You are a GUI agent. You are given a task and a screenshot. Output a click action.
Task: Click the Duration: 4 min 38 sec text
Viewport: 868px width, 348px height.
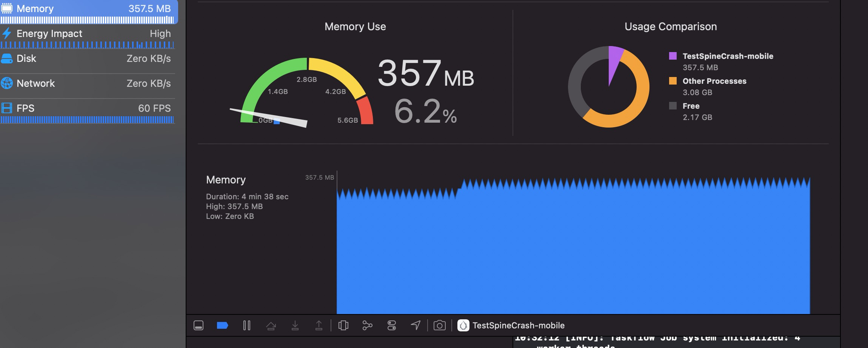coord(247,197)
